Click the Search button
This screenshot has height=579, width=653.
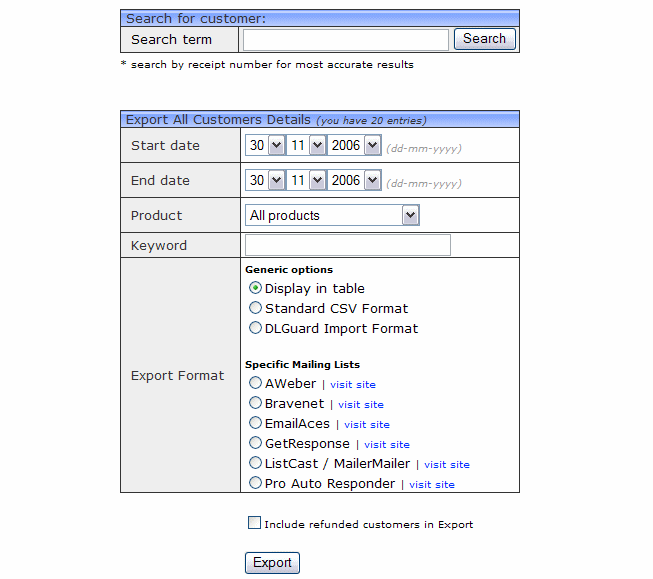pyautogui.click(x=485, y=39)
